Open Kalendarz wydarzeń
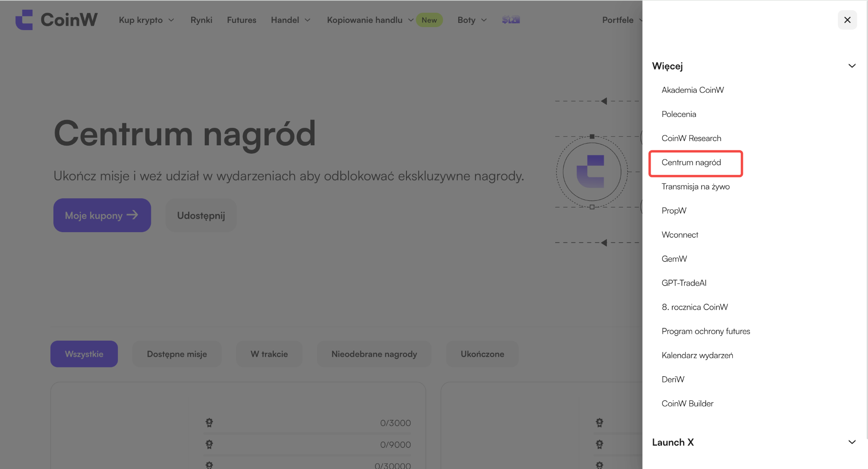868x469 pixels. click(x=697, y=355)
